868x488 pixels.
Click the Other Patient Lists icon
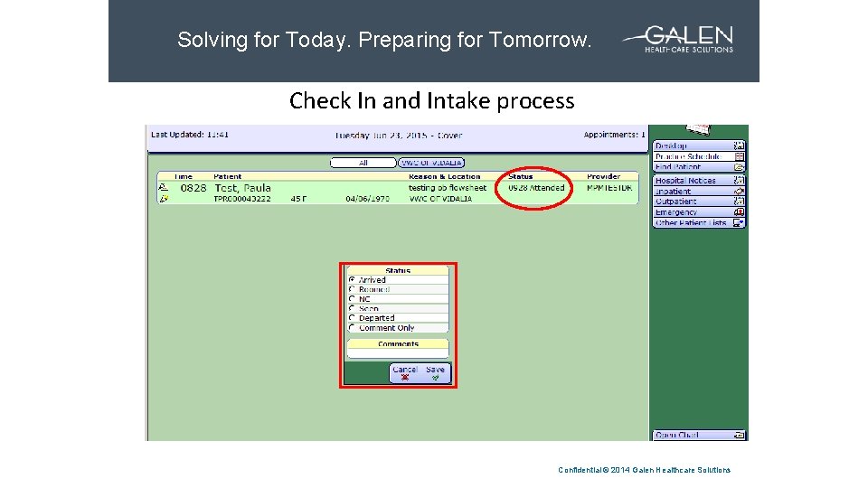point(739,222)
